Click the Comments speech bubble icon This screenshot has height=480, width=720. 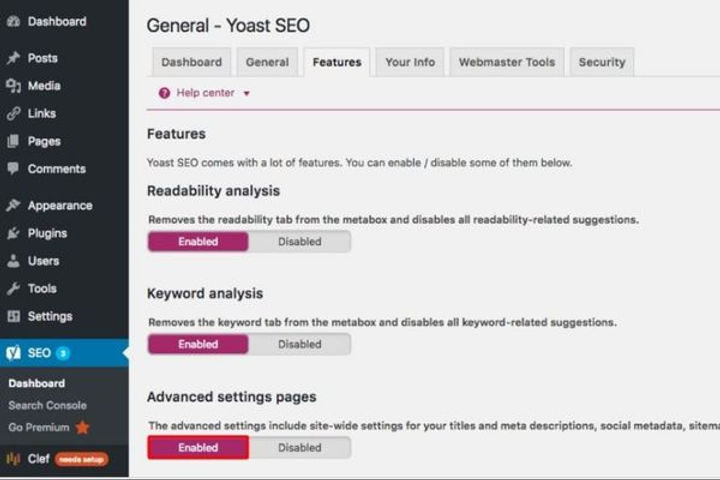13,168
